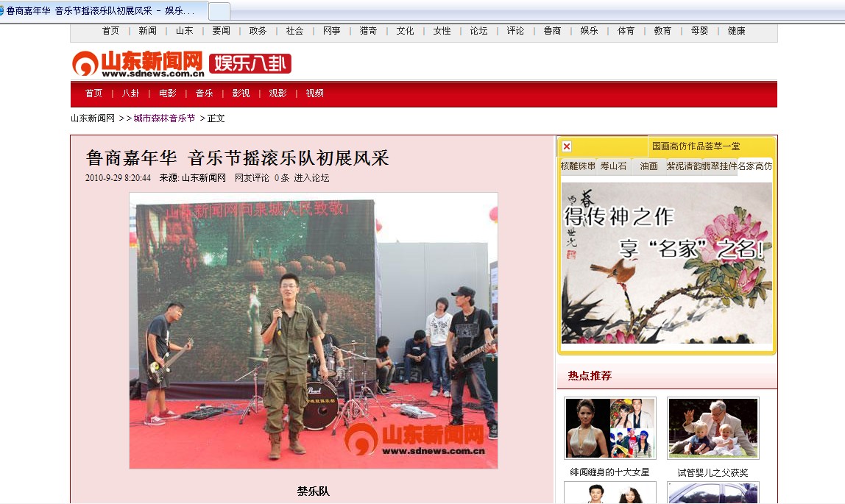
Task: Click the band performance photo in article
Action: [313, 330]
